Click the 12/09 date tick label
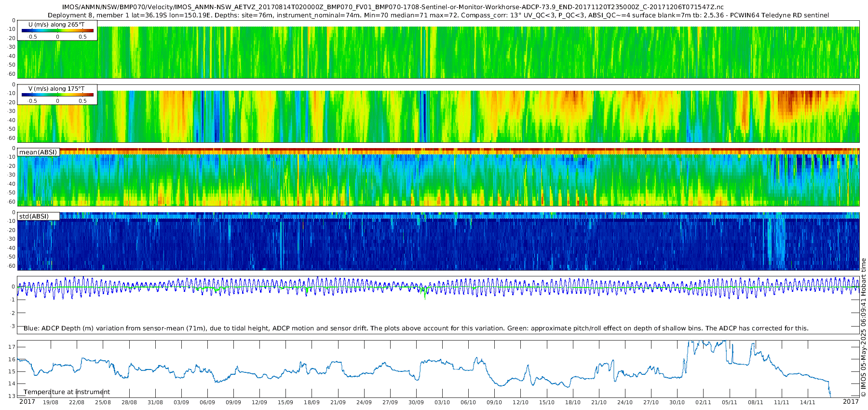Viewport: 868px width, 410px height. (259, 402)
